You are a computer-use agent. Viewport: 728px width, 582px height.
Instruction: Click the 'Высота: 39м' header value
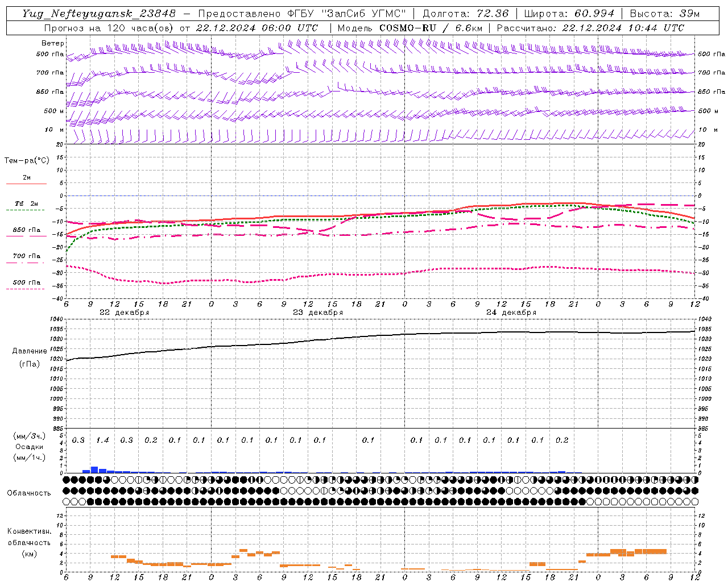[x=665, y=14]
